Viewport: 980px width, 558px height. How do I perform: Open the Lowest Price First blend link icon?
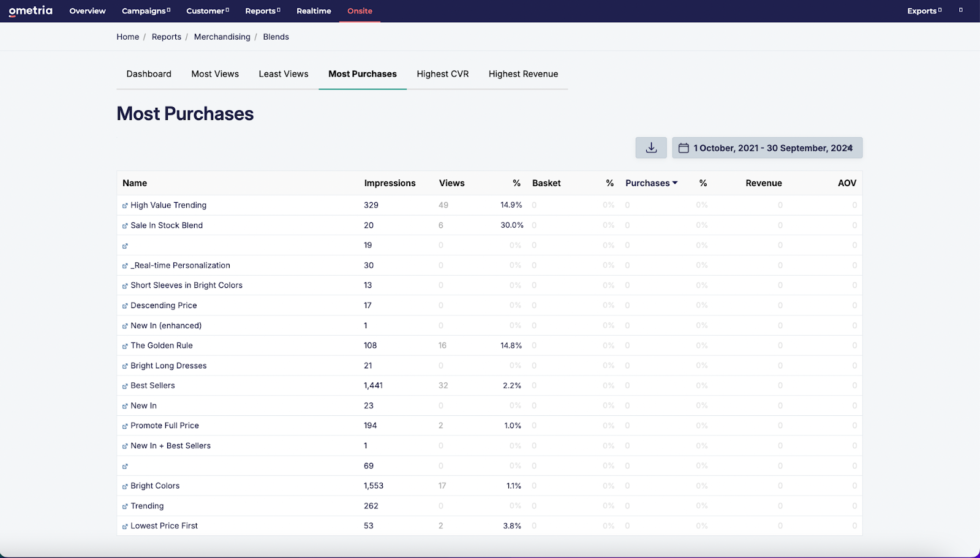124,526
